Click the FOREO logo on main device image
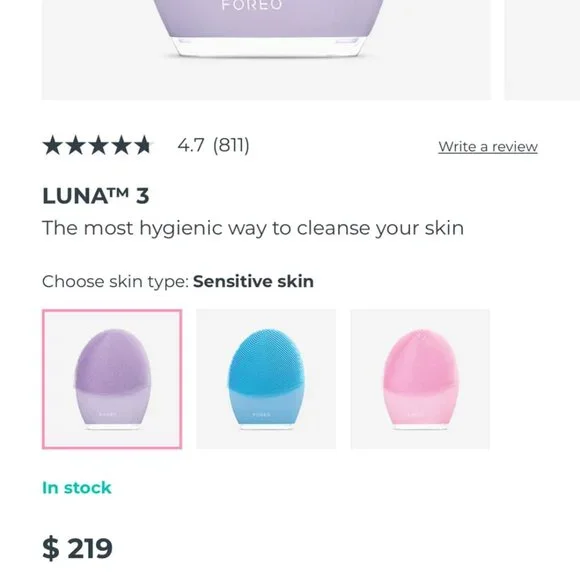 point(252,5)
